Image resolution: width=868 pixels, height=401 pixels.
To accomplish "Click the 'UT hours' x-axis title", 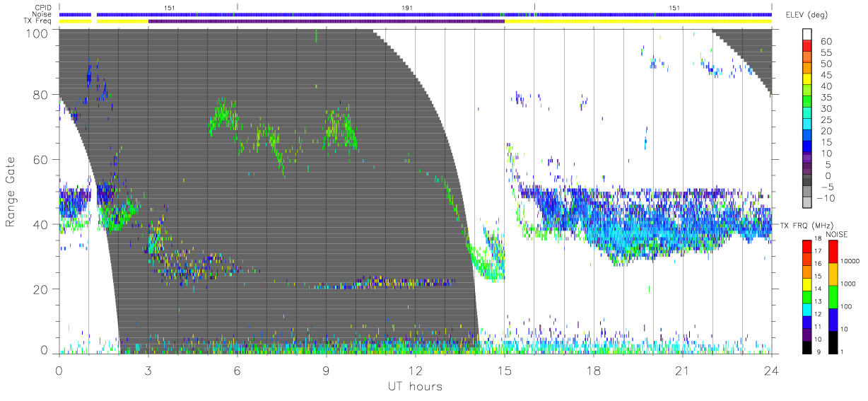I will click(x=414, y=387).
